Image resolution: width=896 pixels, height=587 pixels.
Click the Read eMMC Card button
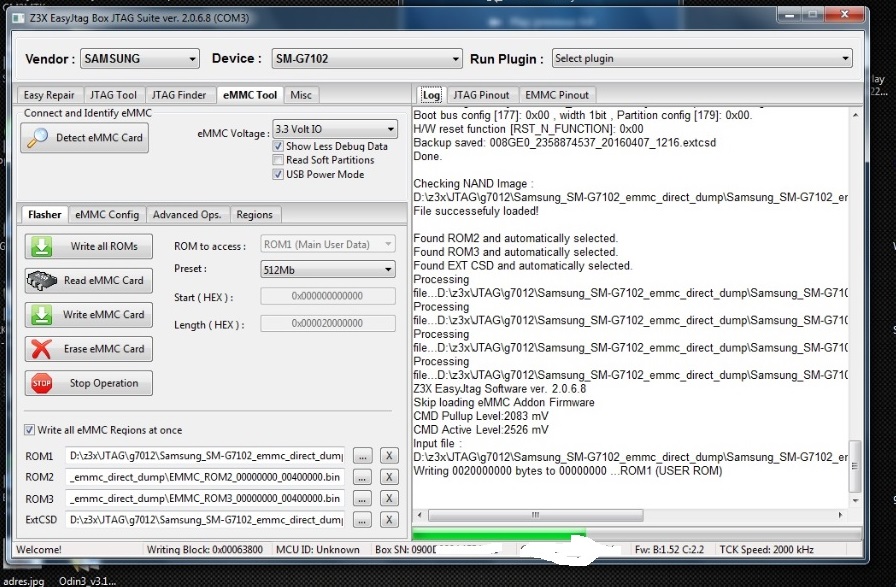89,281
